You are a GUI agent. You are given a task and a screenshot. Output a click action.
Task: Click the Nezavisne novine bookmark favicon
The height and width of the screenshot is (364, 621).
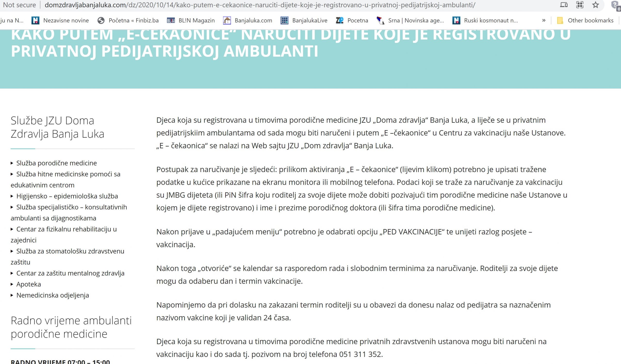click(x=35, y=20)
